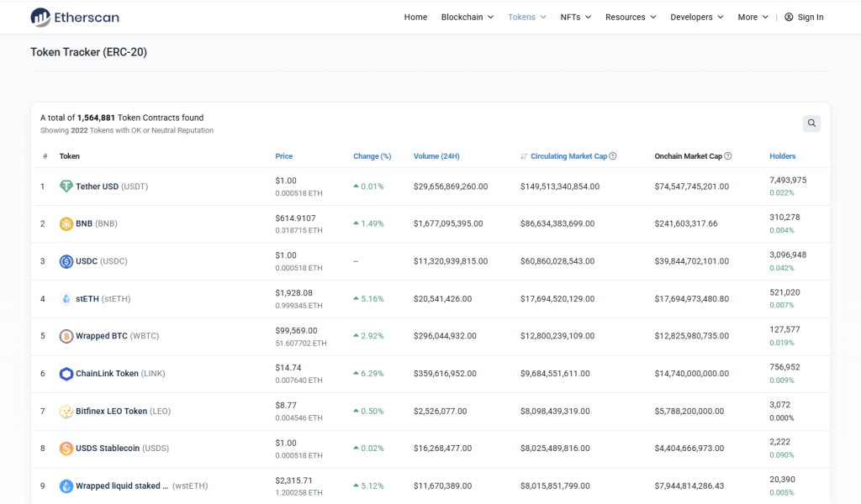The height and width of the screenshot is (504, 861).
Task: Click the ChainLink Token icon
Action: click(66, 374)
